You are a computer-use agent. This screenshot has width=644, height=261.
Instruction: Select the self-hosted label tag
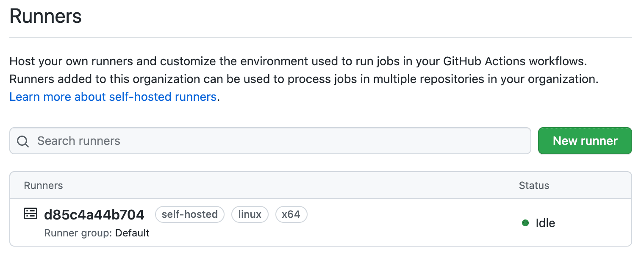coord(189,214)
